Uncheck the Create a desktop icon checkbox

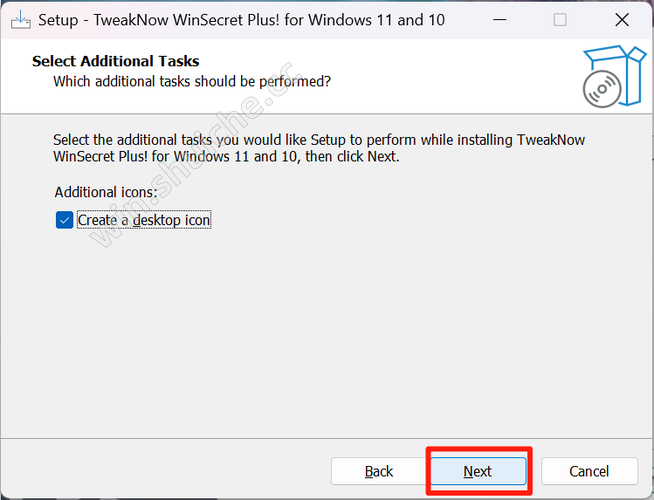click(x=64, y=220)
